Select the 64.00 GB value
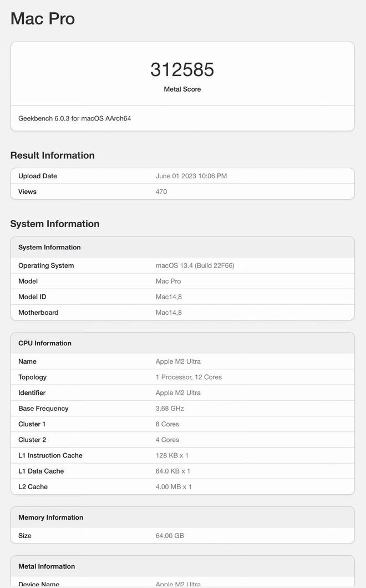 coord(170,536)
